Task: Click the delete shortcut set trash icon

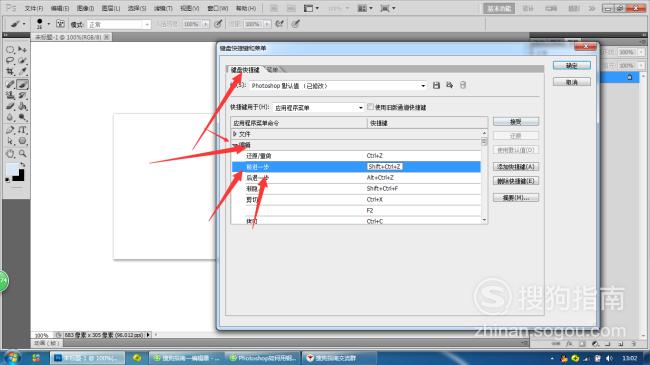Action: click(x=463, y=85)
